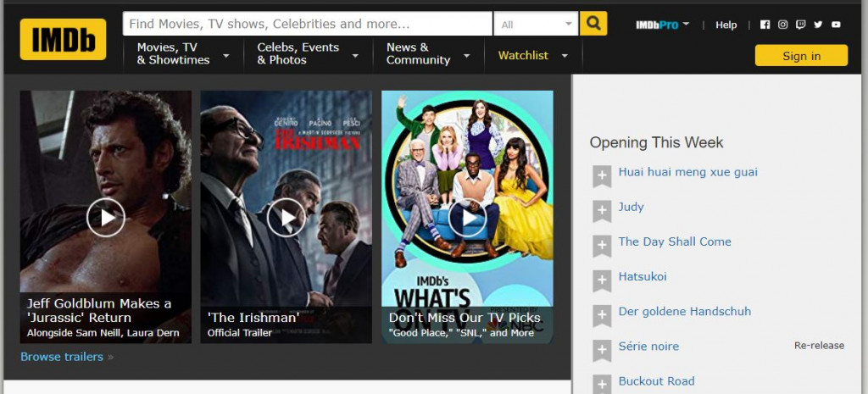This screenshot has height=394, width=868.
Task: Play the Jeff Goldblum Jurassic trailer
Action: coord(106,218)
